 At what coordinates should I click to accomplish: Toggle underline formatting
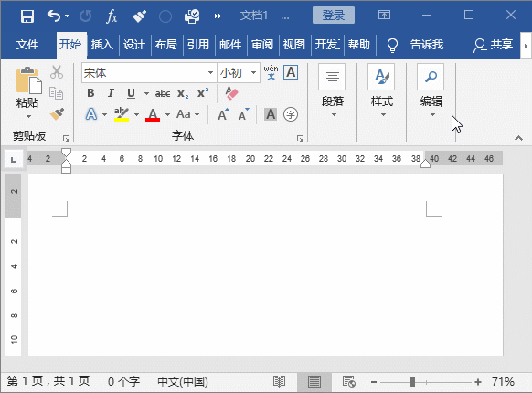click(x=131, y=93)
